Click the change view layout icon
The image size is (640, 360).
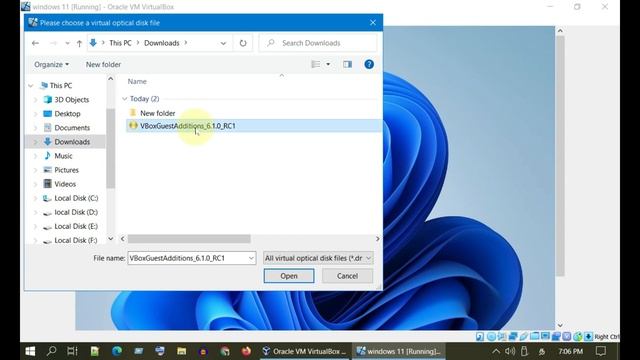(x=316, y=64)
